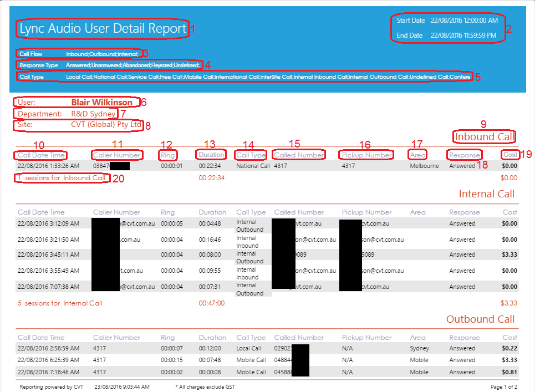Click the Reporting powered by CVT footer text
Screen dimensions: 535x392
click(x=51, y=387)
